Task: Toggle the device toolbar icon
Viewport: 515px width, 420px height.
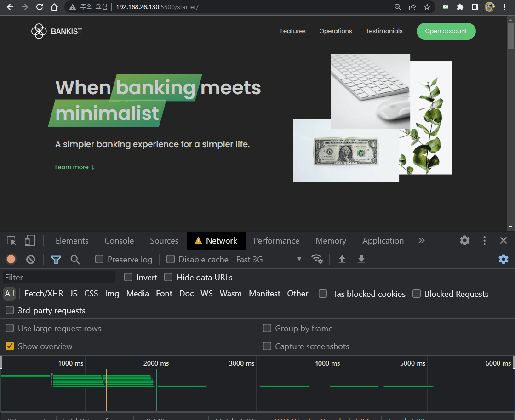Action: (30, 240)
